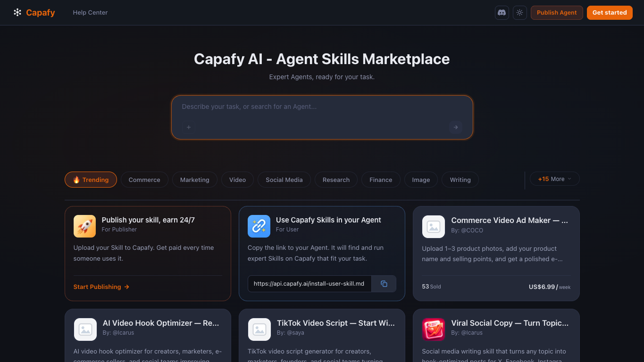This screenshot has width=644, height=362.
Task: Click the Capafy brand name
Action: coord(41,13)
